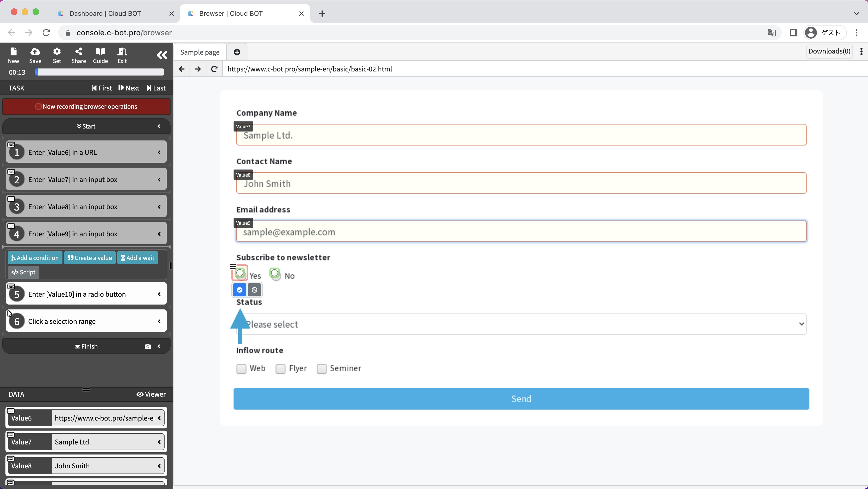Click the Add a wait button
The width and height of the screenshot is (868, 489).
137,258
